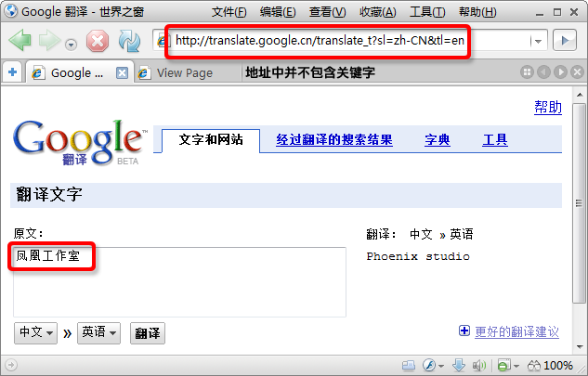588x376 pixels.
Task: Refresh the page with the blue arrows icon
Action: (129, 41)
